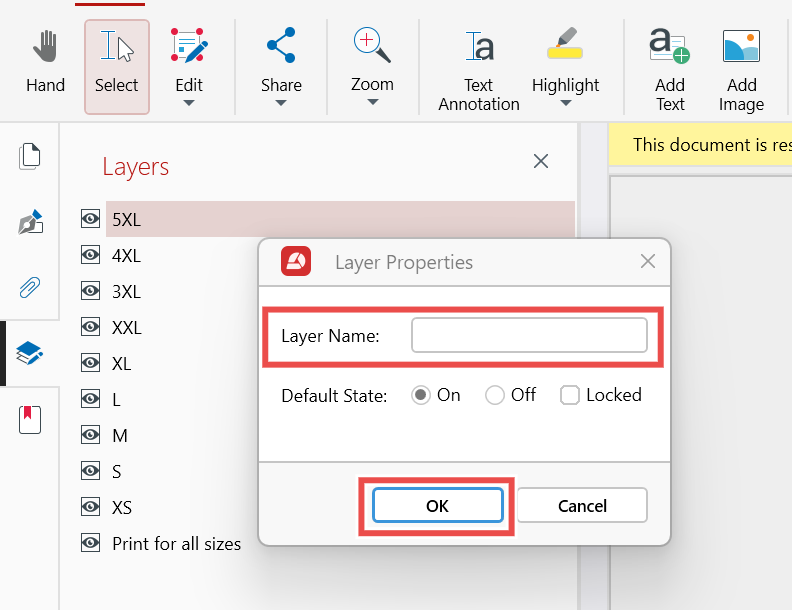Select the XS layer name
This screenshot has width=792, height=610.
click(x=122, y=507)
